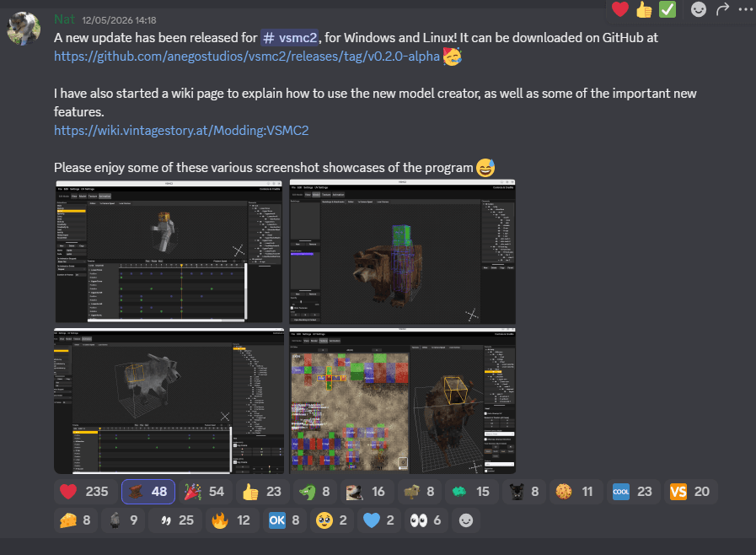Open the texture UV map screenshot
756x555 pixels.
(403, 401)
